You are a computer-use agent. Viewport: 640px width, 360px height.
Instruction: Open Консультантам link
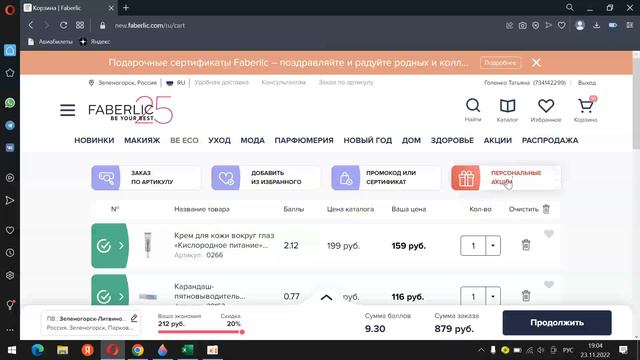[x=283, y=82]
